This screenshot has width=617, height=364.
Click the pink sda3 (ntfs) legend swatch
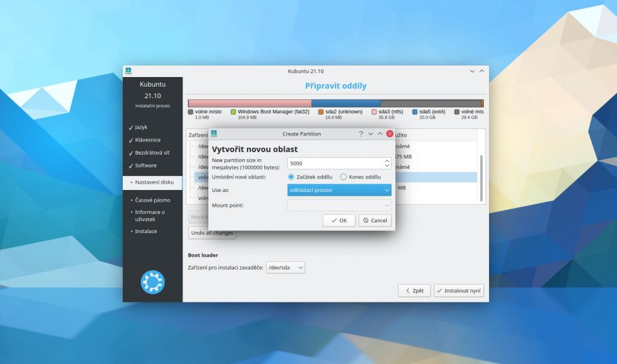374,112
